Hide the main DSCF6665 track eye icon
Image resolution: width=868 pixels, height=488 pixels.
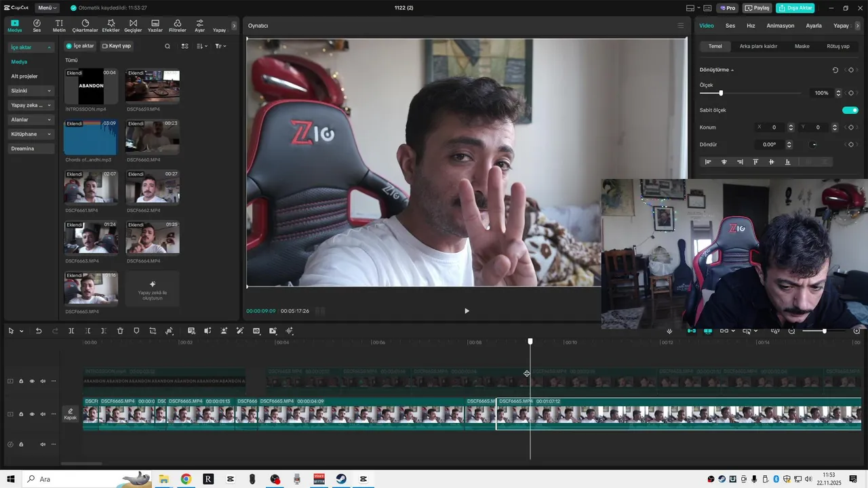[x=32, y=414]
